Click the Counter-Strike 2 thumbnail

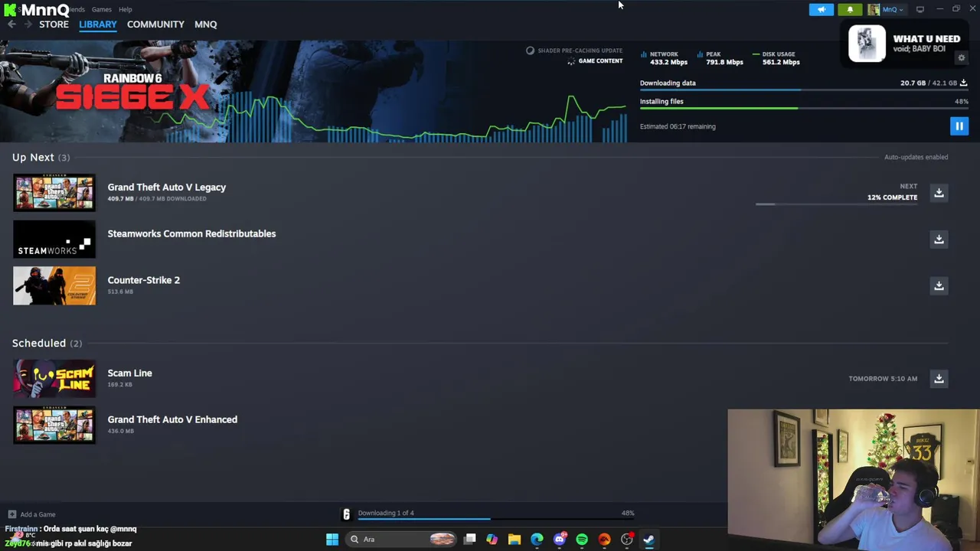[54, 285]
